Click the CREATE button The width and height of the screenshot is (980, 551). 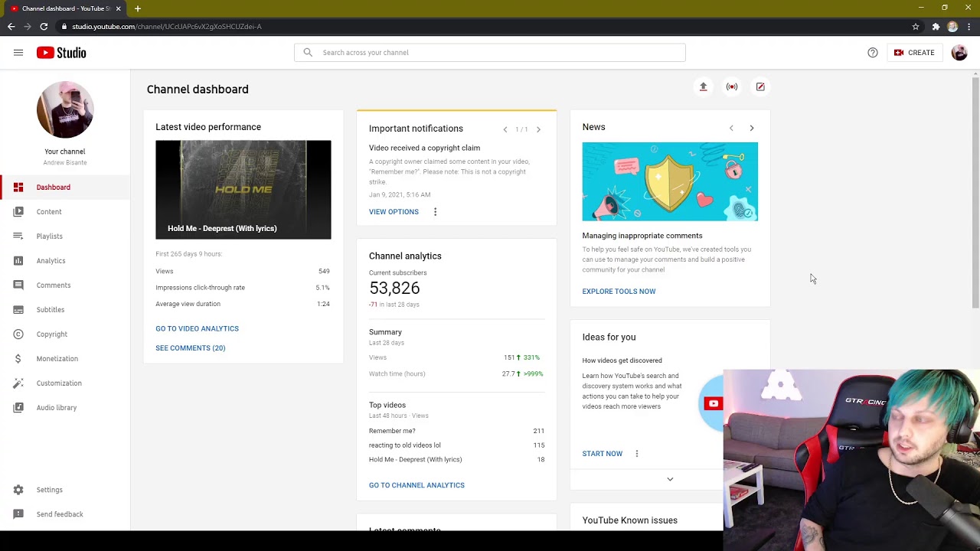[x=914, y=53]
